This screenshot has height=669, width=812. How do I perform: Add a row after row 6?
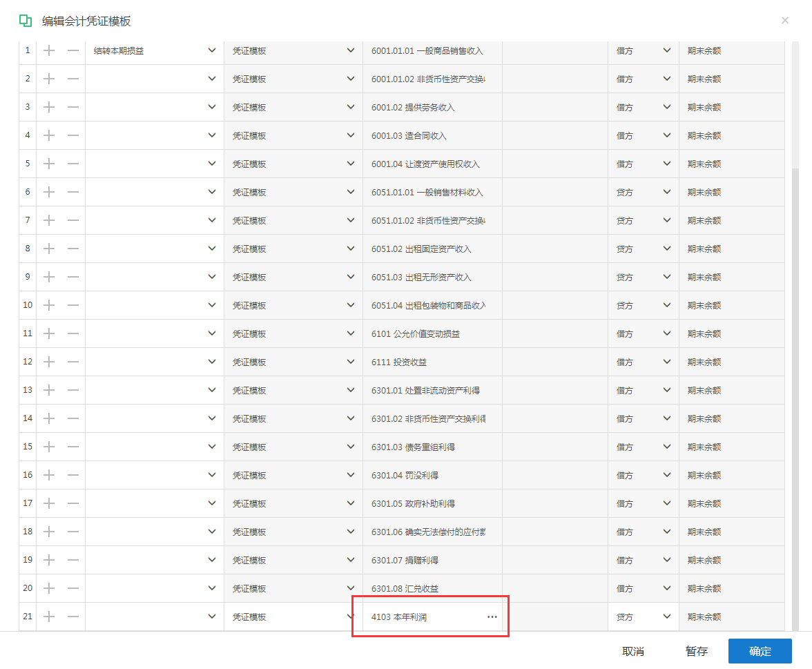point(49,192)
